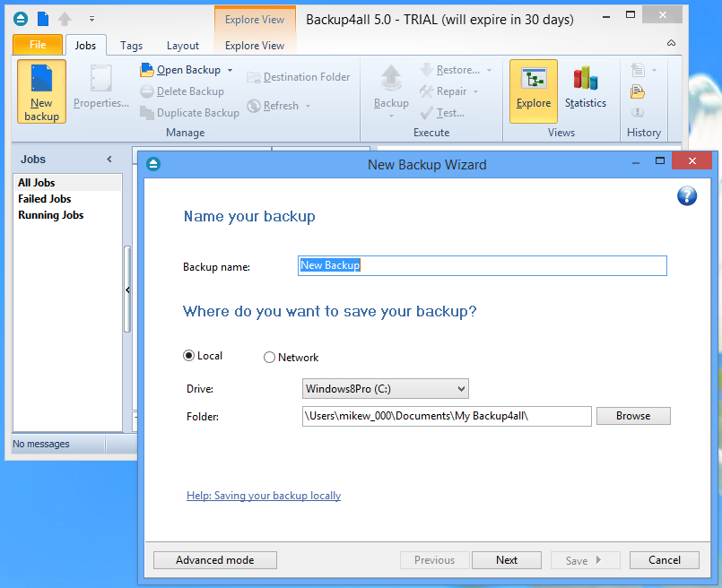This screenshot has width=722, height=588.
Task: Click the New Backup Wizard title icon
Action: tap(153, 164)
